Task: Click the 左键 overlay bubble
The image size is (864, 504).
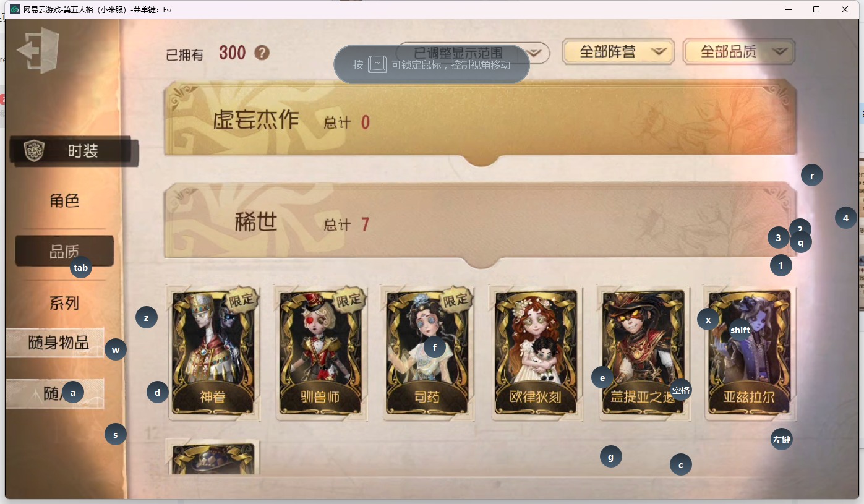Action: [782, 439]
